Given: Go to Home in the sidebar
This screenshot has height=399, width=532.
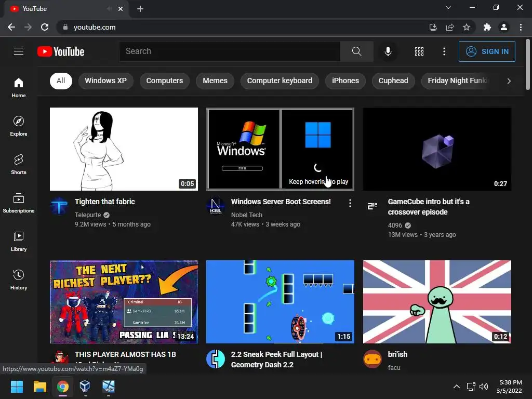Looking at the screenshot, I should (19, 87).
